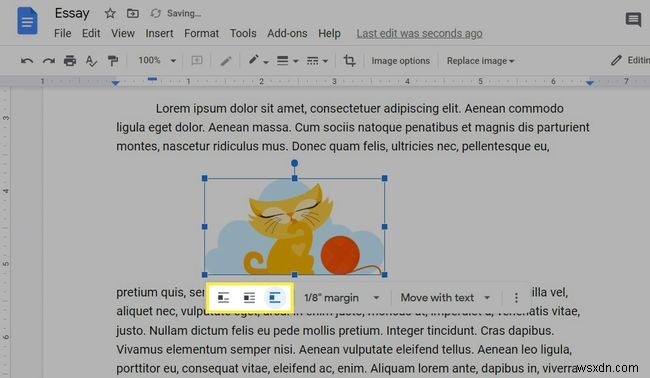Image resolution: width=650 pixels, height=378 pixels.
Task: Click the first-line indent ruler marker
Action: pos(152,79)
